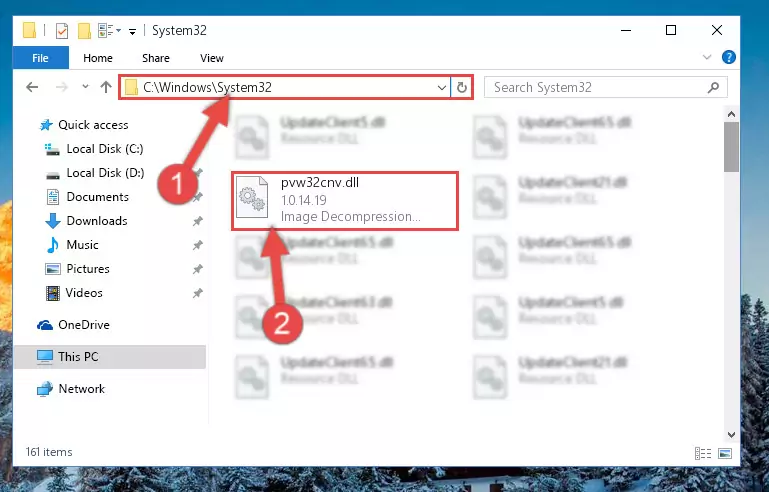
Task: Click the New folder icon in title bar
Action: pos(84,31)
